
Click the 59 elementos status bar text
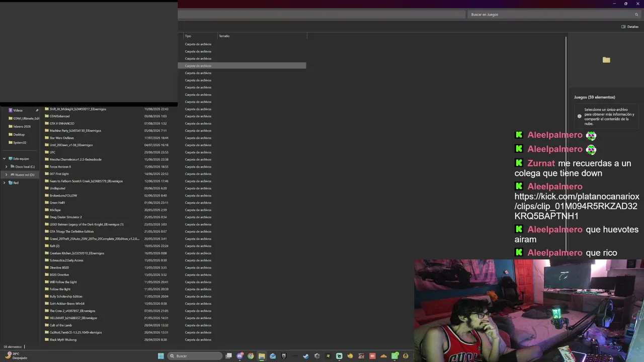tap(13, 347)
